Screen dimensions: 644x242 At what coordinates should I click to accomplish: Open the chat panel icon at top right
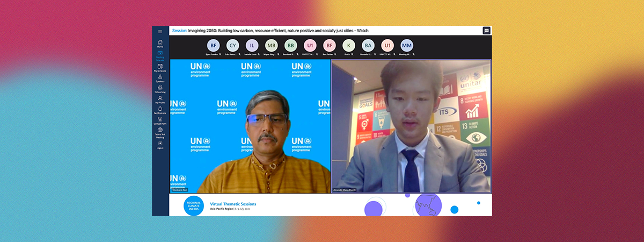(486, 31)
